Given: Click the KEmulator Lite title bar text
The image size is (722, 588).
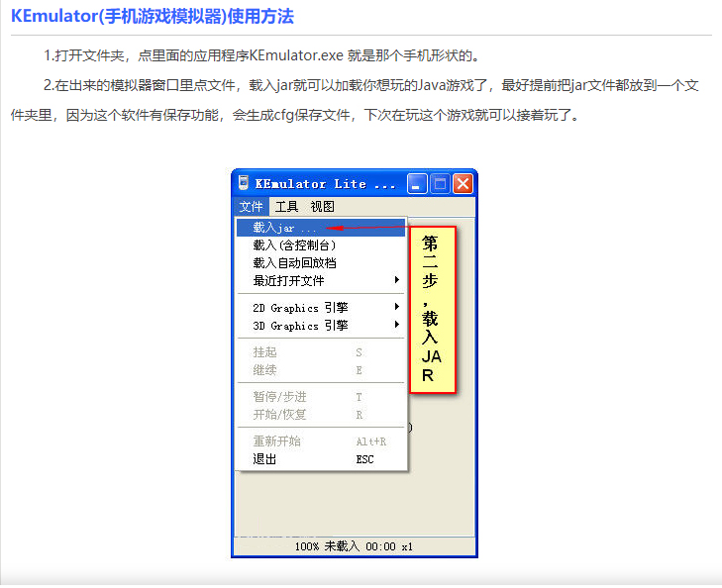Looking at the screenshot, I should [x=325, y=184].
